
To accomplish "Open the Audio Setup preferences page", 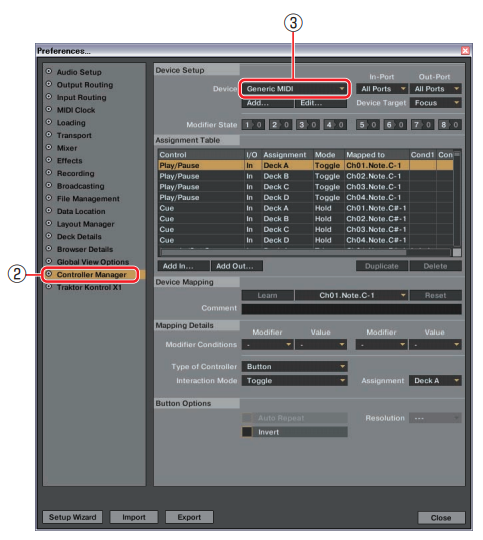I will point(79,72).
